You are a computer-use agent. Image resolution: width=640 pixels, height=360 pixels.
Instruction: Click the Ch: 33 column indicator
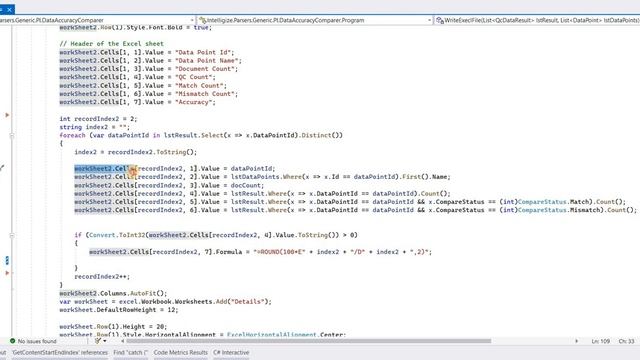626,341
